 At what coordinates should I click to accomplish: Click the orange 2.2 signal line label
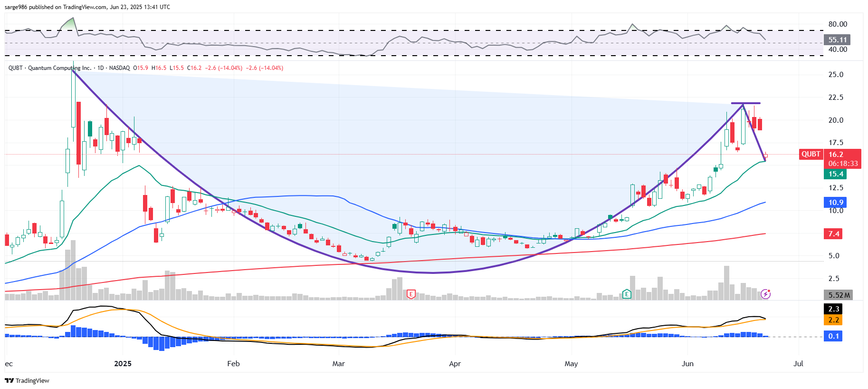coord(833,320)
